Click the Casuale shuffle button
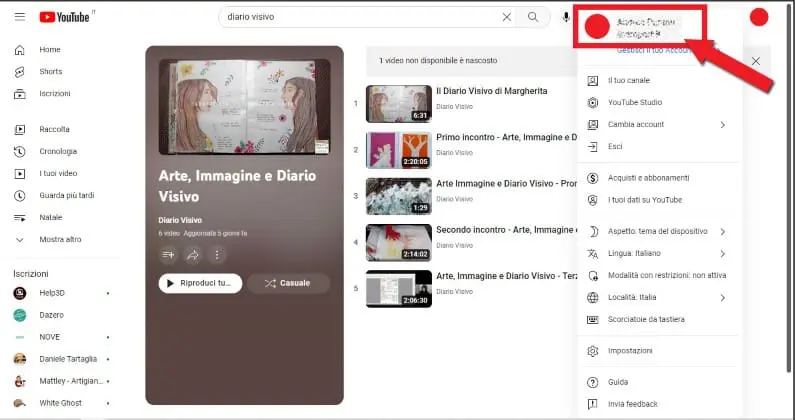 [x=288, y=283]
